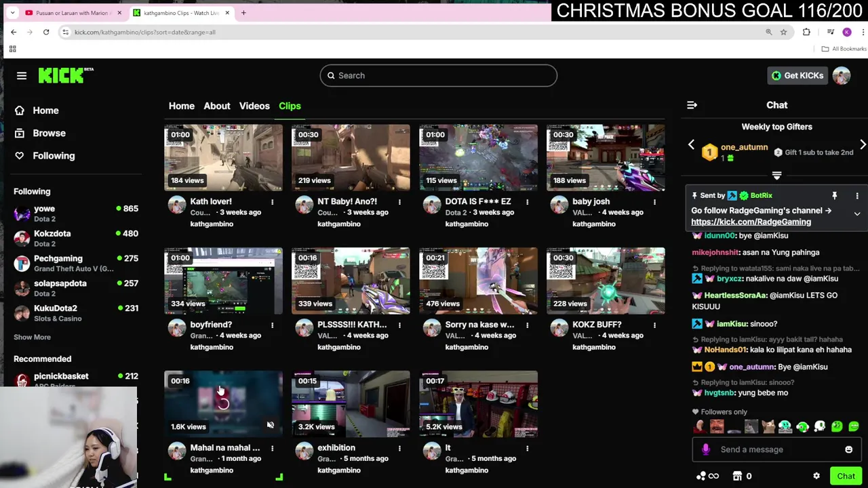The width and height of the screenshot is (868, 488).
Task: Open the apps grid in bookmarks bar
Action: click(12, 49)
